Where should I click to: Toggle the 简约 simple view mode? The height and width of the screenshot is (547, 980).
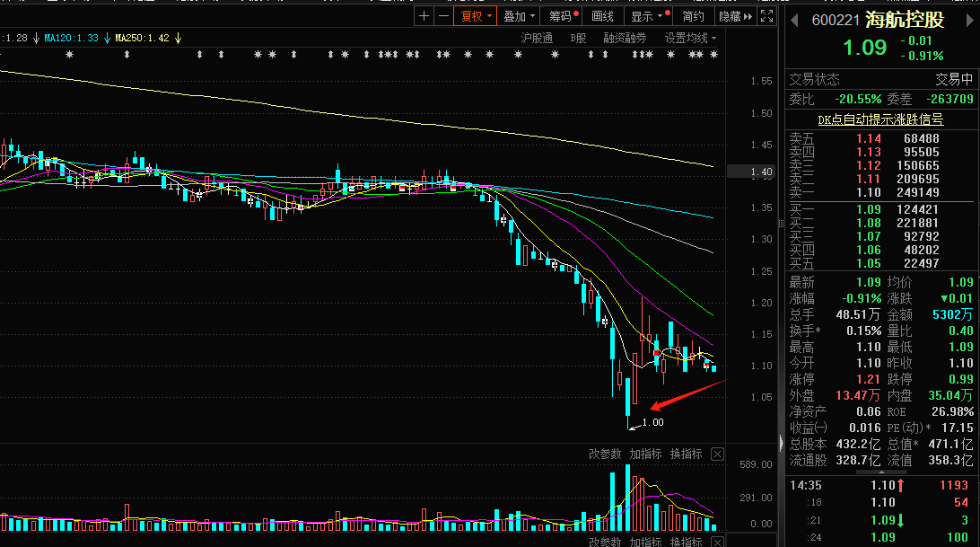tap(693, 16)
